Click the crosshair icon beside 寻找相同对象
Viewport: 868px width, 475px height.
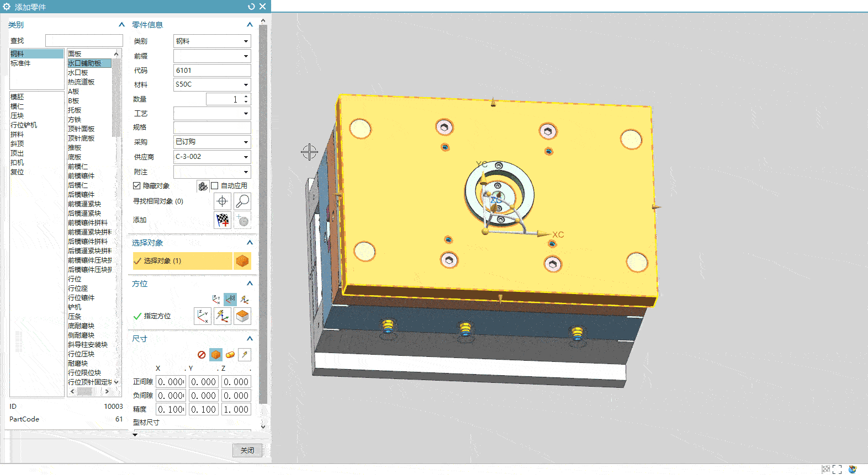point(223,201)
